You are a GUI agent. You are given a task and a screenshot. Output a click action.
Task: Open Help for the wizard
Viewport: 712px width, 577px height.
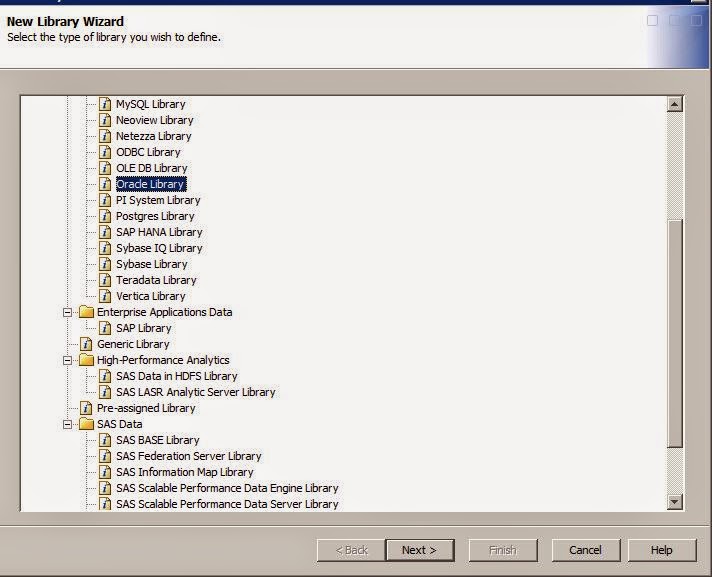pyautogui.click(x=662, y=550)
